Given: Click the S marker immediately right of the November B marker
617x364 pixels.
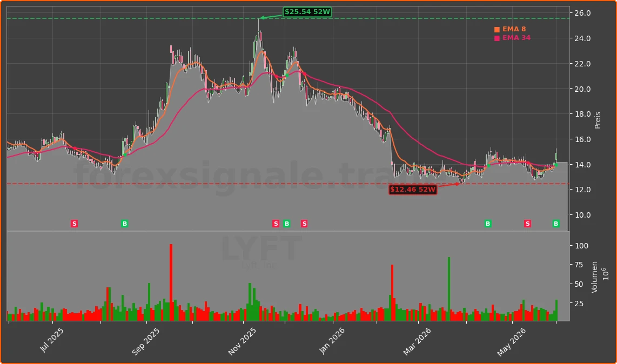Looking at the screenshot, I should click(x=304, y=224).
